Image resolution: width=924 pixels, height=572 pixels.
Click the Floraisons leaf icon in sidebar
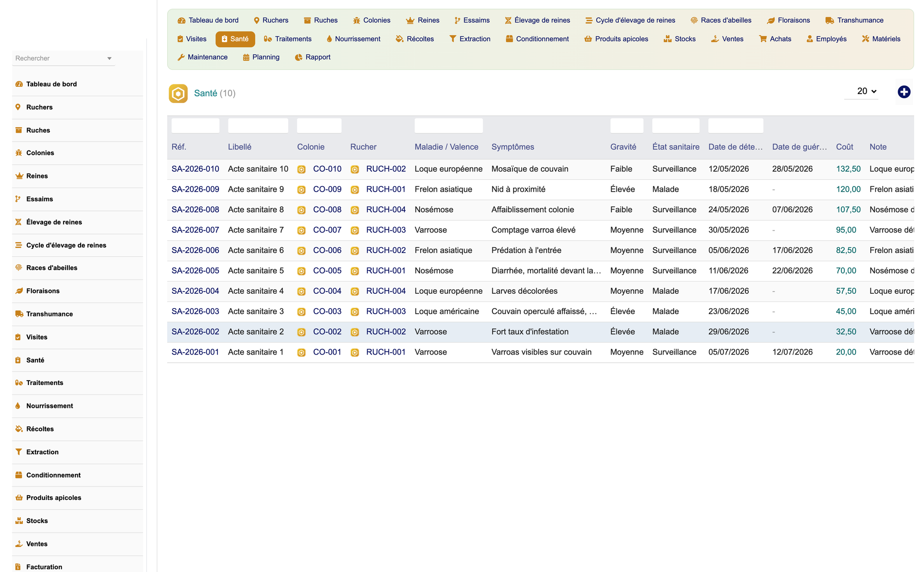tap(19, 291)
